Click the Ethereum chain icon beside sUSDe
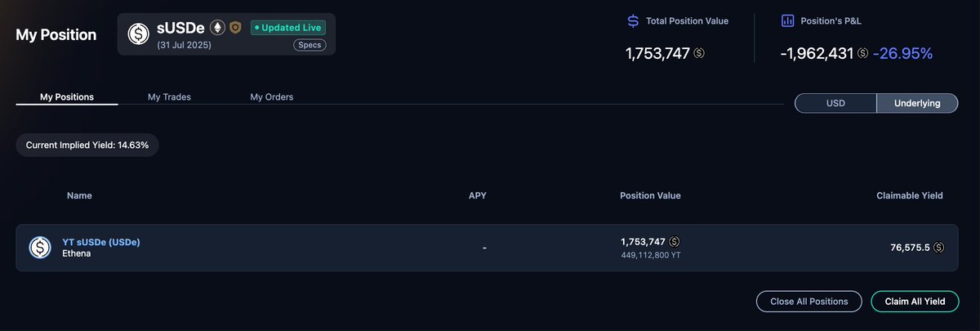Screen dimensions: 980x331 [x=218, y=27]
